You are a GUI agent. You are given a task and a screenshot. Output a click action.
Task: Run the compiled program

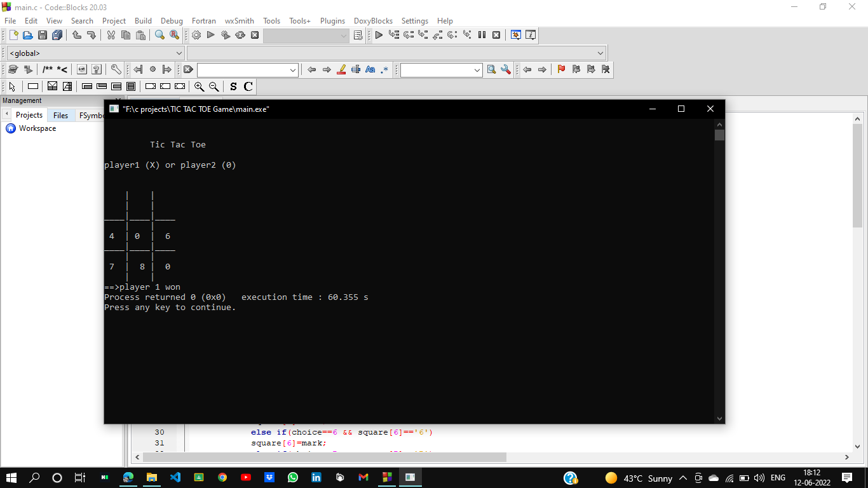(210, 35)
